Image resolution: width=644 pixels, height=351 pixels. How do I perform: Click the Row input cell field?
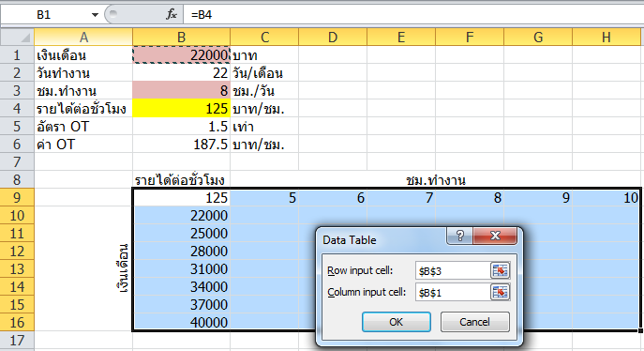point(453,270)
